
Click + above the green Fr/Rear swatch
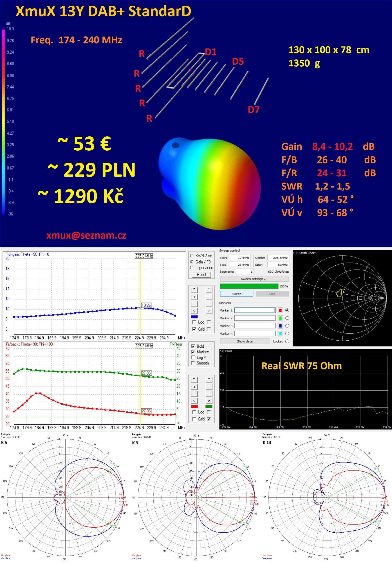point(209,387)
